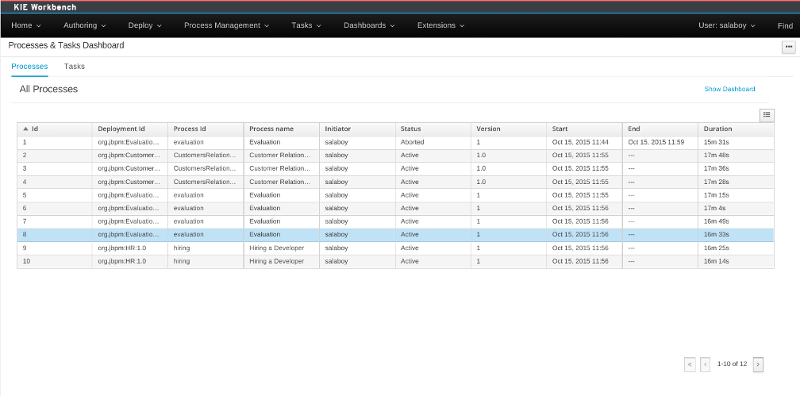Select process row with Id 6

[395, 208]
